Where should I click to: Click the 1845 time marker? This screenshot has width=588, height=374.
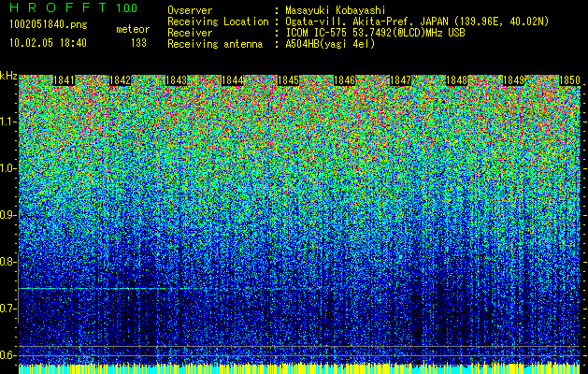[288, 80]
